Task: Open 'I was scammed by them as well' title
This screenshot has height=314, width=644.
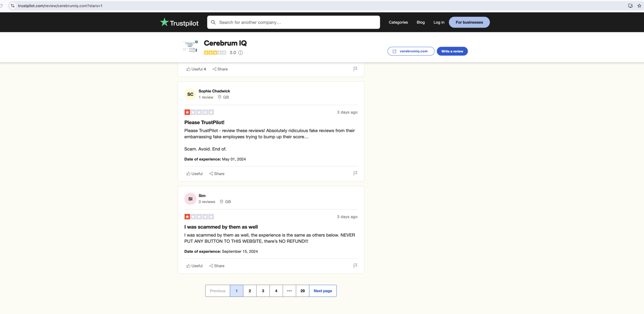Action: tap(221, 227)
